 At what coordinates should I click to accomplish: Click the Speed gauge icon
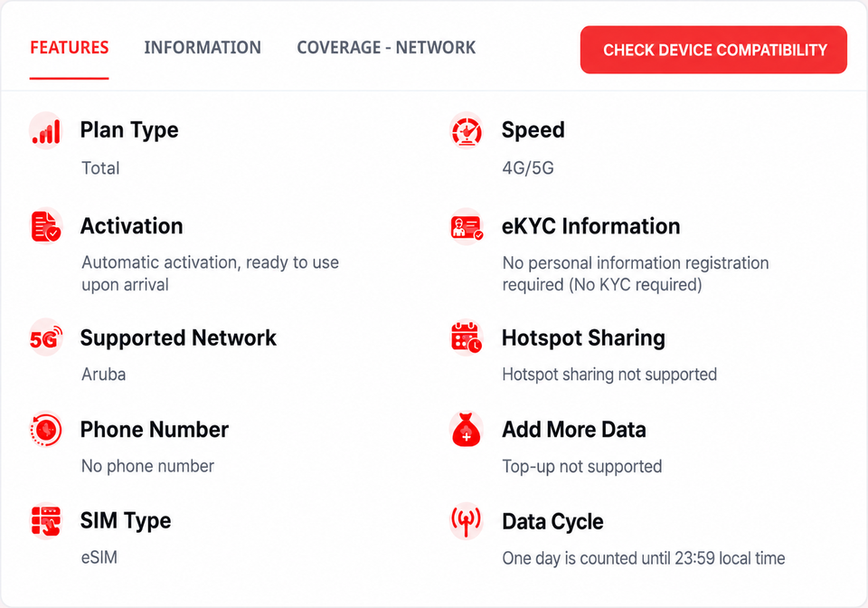pyautogui.click(x=467, y=131)
